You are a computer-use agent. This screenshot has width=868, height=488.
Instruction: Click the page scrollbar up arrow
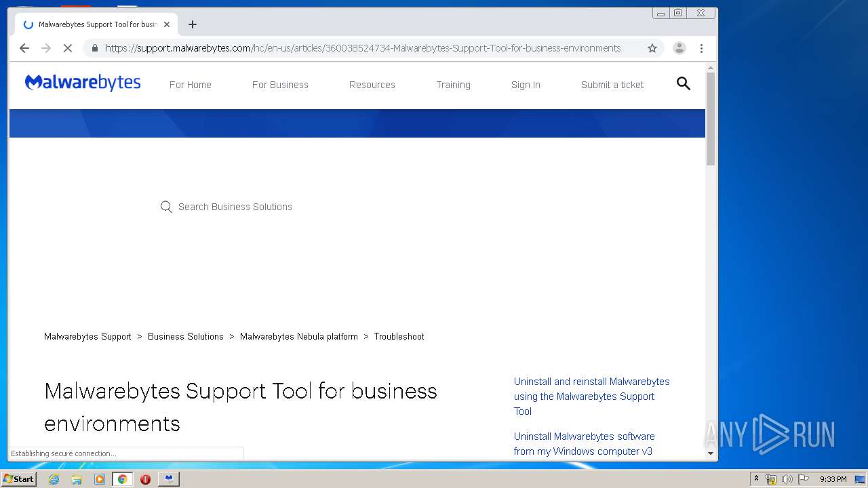[711, 68]
